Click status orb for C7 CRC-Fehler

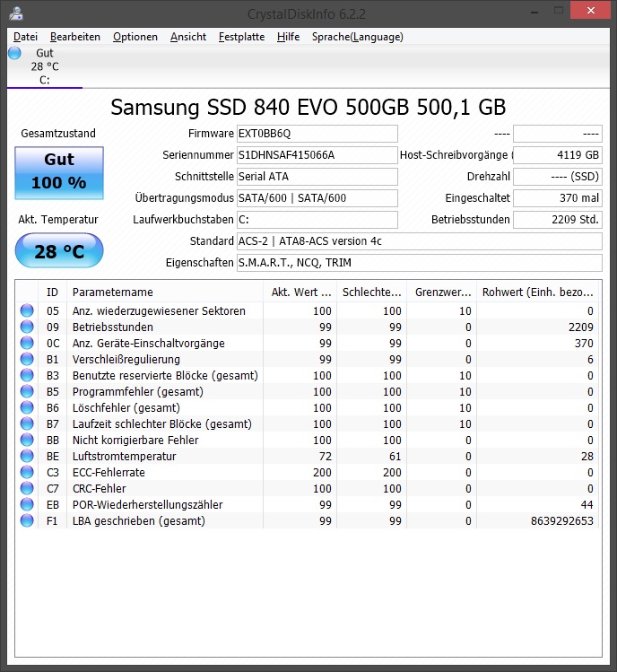coord(27,488)
